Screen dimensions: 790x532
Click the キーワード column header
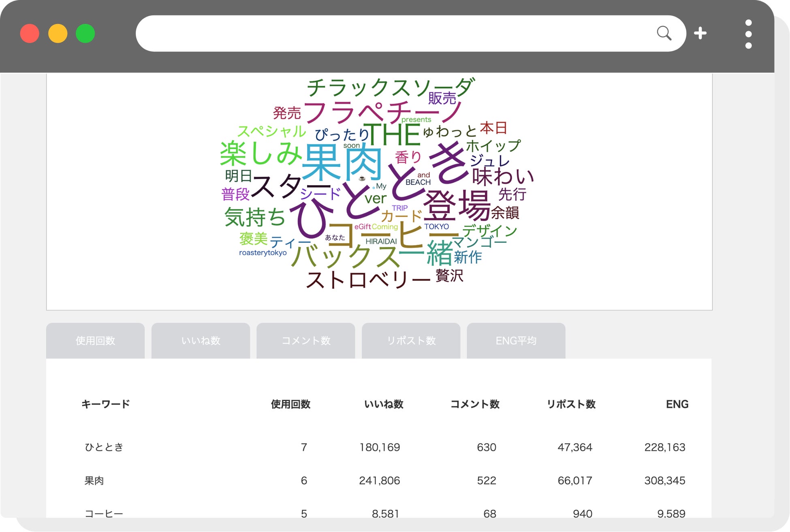pyautogui.click(x=106, y=404)
